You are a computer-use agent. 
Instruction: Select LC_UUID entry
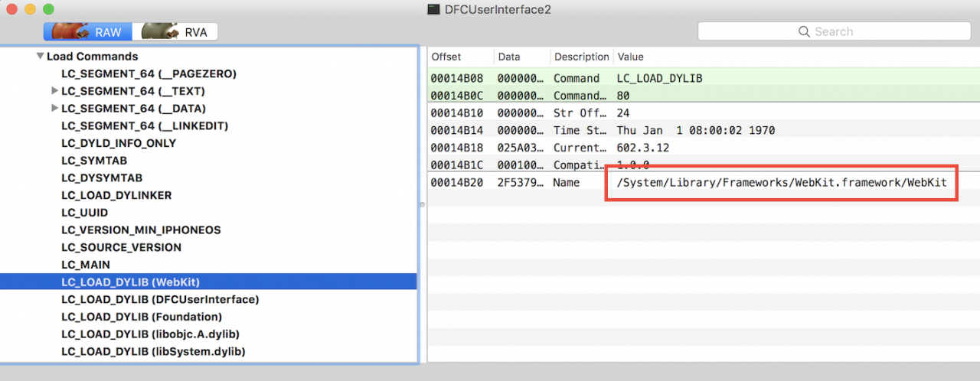tap(84, 213)
